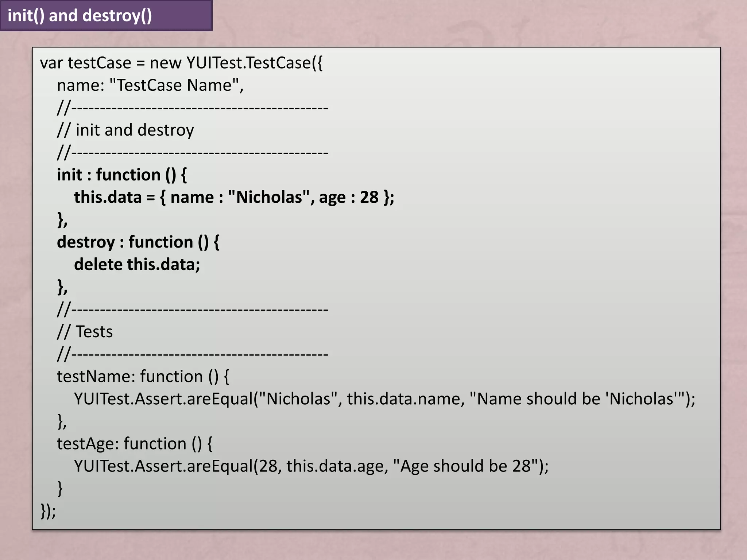The height and width of the screenshot is (560, 747).
Task: Click the areEqual line checking 'Nicholas'
Action: coord(385,399)
